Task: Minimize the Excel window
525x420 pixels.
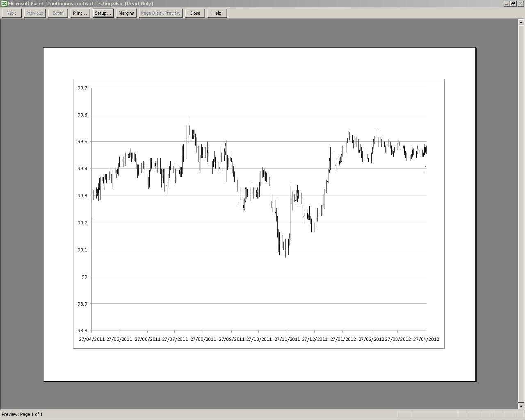Action: 507,4
